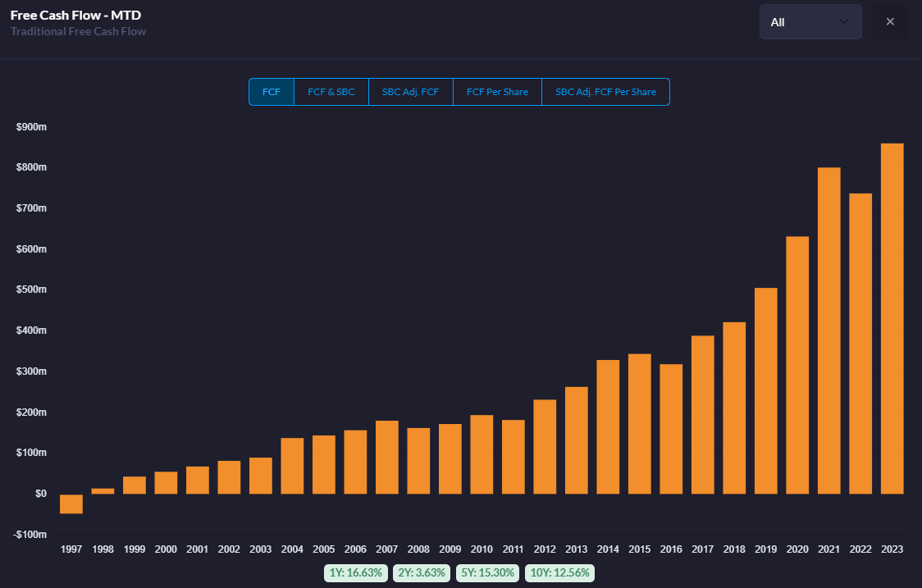Click the 2021 free cash flow bar
922x588 pixels.
click(828, 330)
